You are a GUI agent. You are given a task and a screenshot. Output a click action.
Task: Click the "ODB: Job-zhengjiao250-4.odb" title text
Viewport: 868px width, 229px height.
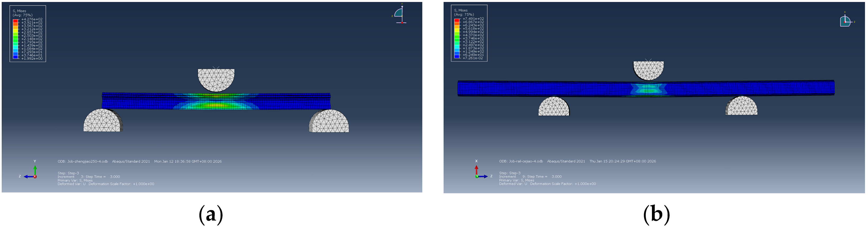(x=83, y=162)
